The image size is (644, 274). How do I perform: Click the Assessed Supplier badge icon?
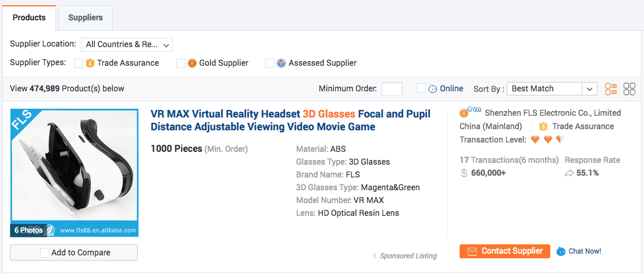click(281, 63)
